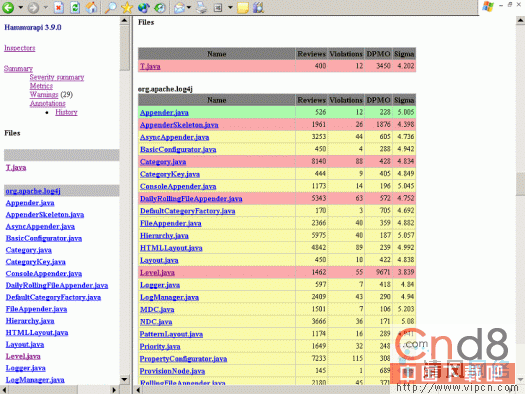Click the Print icon in toolbar
The height and width of the screenshot is (394, 525).
[x=201, y=7]
